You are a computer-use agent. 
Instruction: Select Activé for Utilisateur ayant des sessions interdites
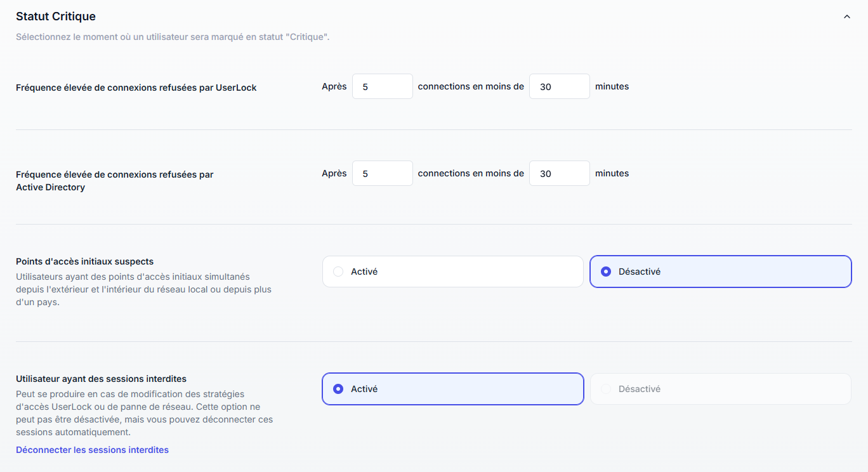pyautogui.click(x=452, y=389)
